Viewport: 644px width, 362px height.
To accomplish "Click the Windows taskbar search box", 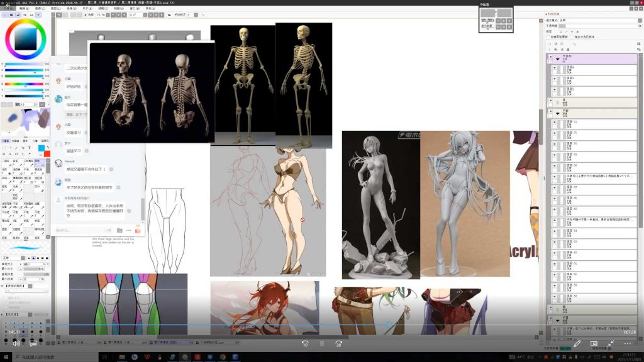I will [55, 357].
